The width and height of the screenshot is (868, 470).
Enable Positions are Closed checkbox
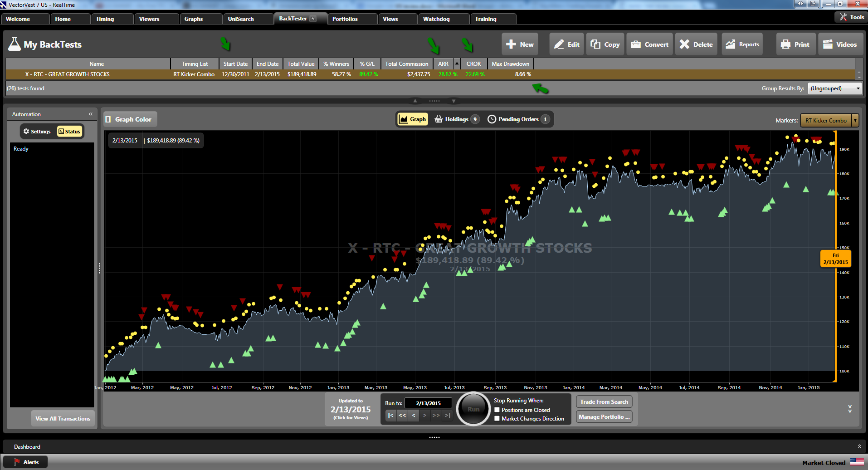(497, 410)
